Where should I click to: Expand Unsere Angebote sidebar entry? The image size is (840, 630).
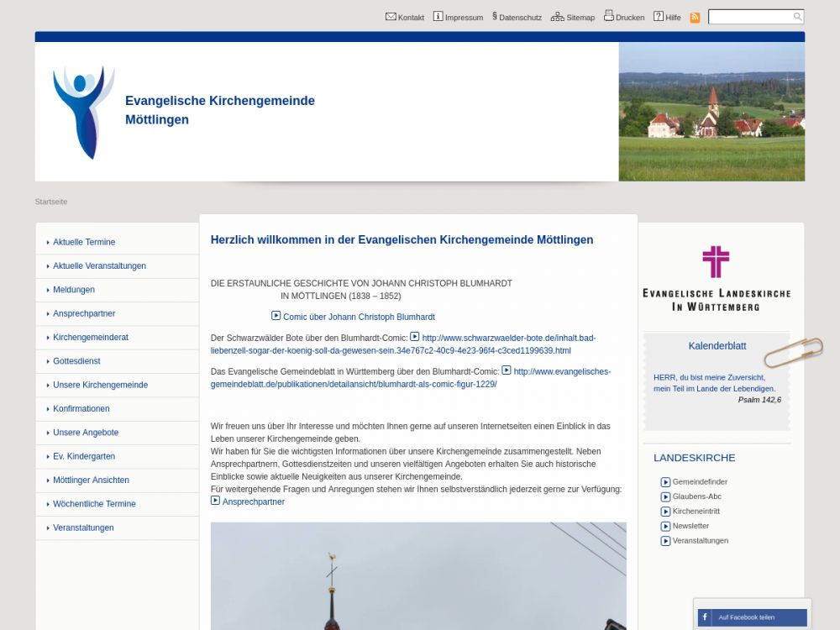click(86, 433)
